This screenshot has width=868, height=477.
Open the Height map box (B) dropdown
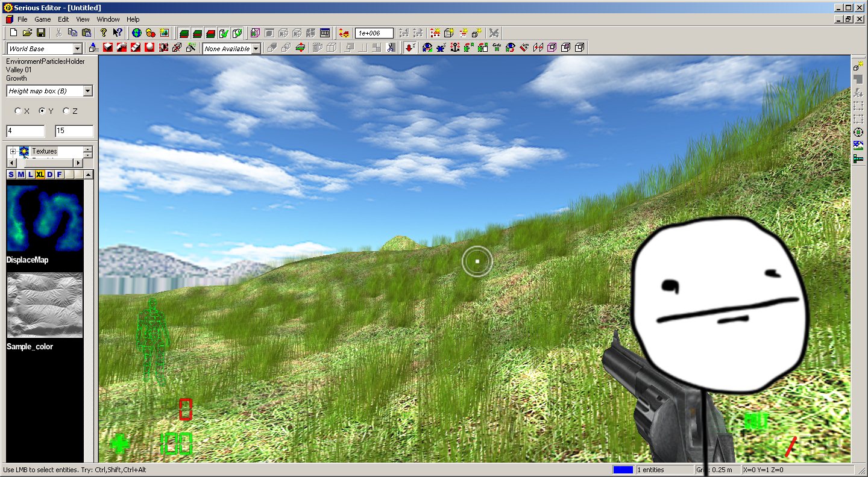pos(88,91)
